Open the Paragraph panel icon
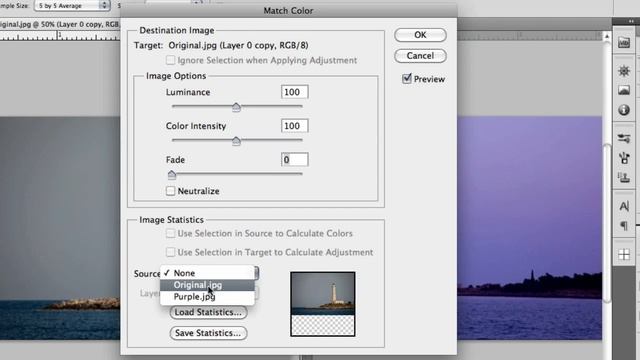The image size is (640, 360). (x=624, y=225)
